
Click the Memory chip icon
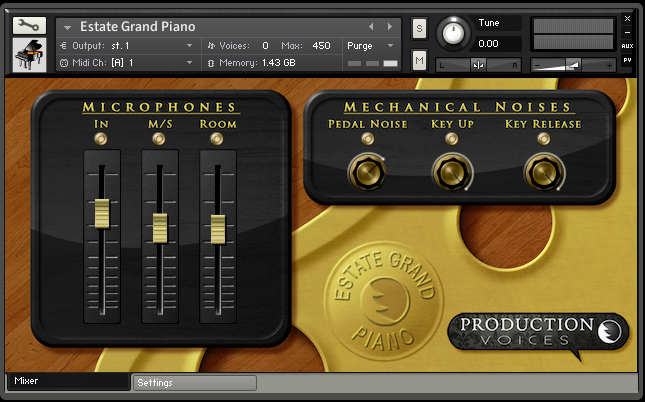tap(211, 63)
